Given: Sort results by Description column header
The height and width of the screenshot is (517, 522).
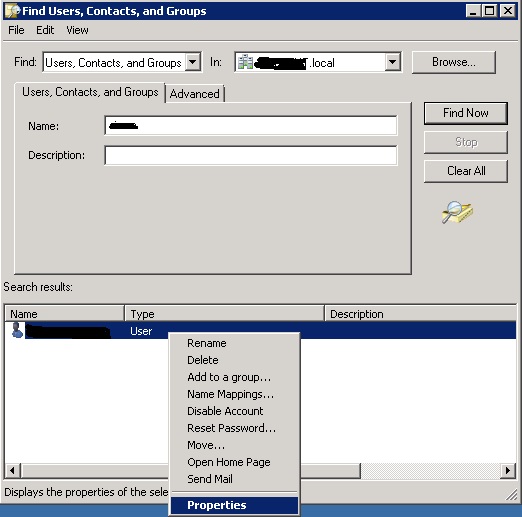Looking at the screenshot, I should coord(420,314).
